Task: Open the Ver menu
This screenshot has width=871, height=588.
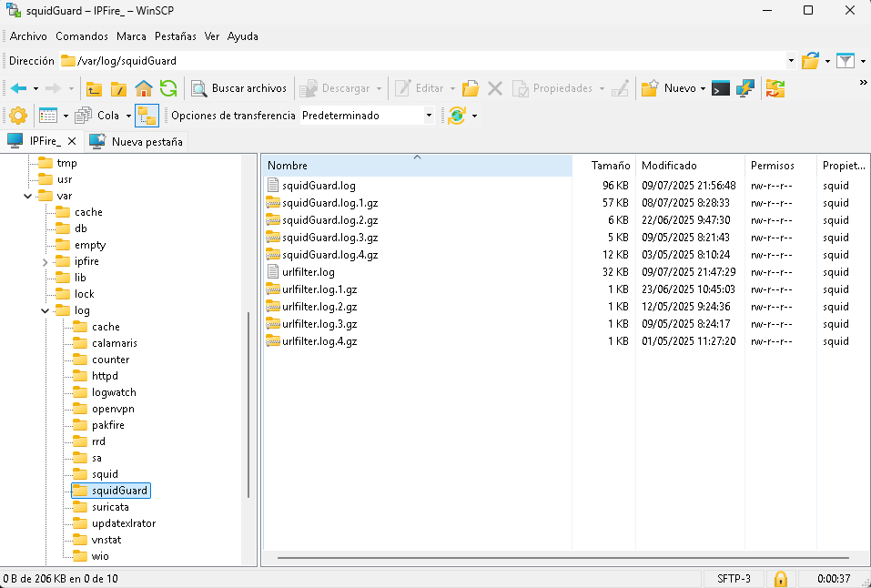Action: click(212, 36)
